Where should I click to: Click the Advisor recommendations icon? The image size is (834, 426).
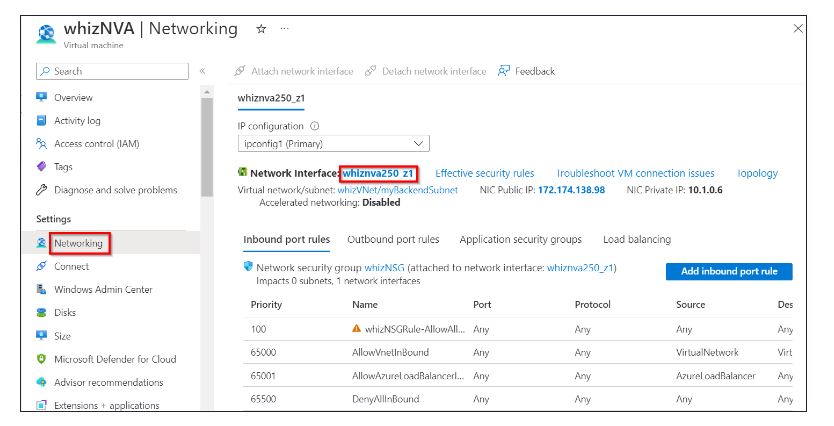tap(41, 382)
